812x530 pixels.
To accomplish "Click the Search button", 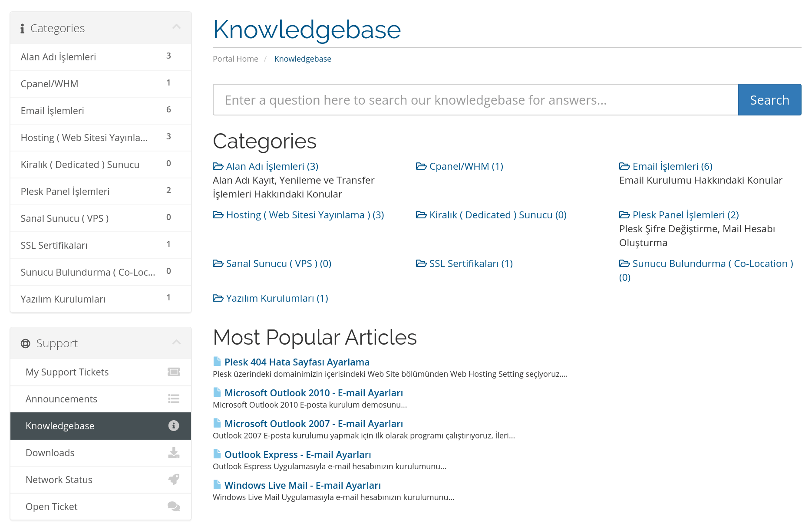I will (x=769, y=100).
